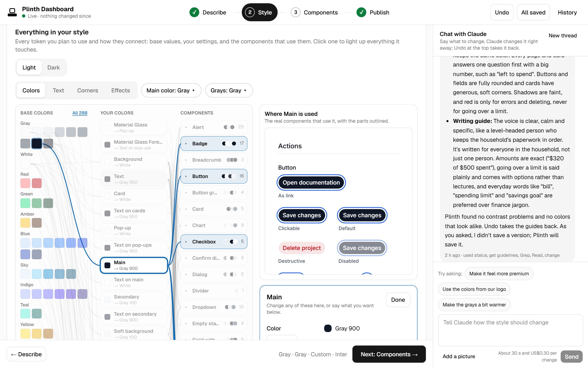
Task: Click the Checkbox component color dots
Action: pyautogui.click(x=230, y=242)
